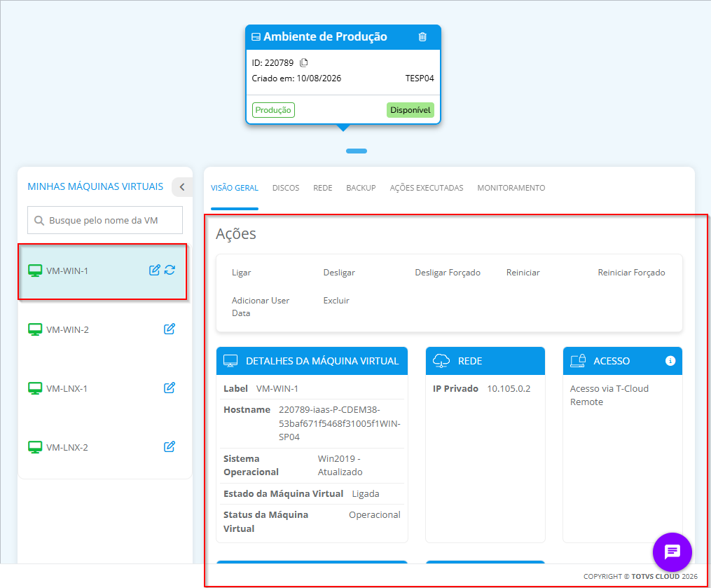This screenshot has height=588, width=711.
Task: Click the Ambiente de Produção card title
Action: [325, 36]
